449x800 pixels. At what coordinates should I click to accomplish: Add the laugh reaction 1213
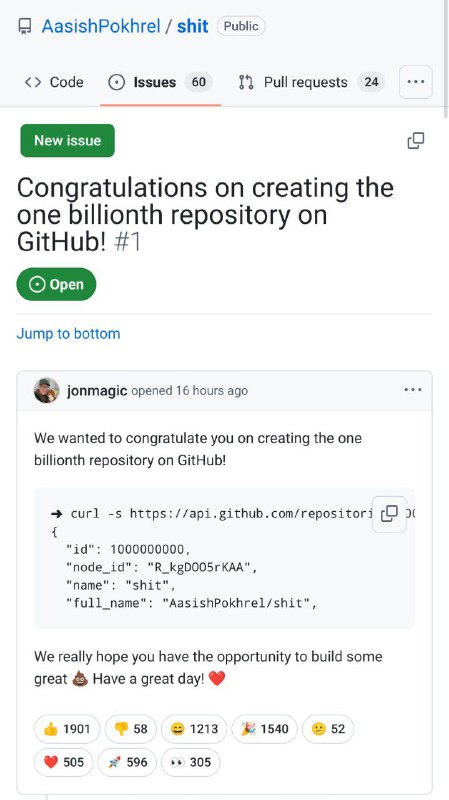194,729
